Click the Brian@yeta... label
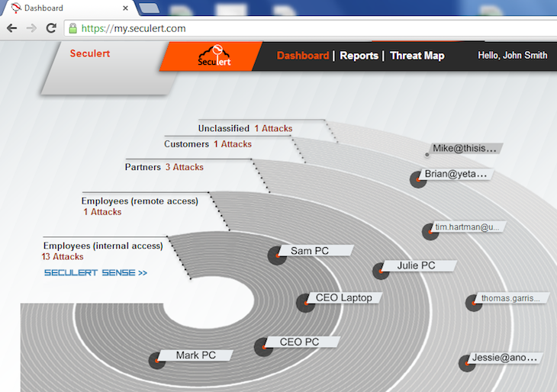Image resolution: width=557 pixels, height=392 pixels. point(457,174)
